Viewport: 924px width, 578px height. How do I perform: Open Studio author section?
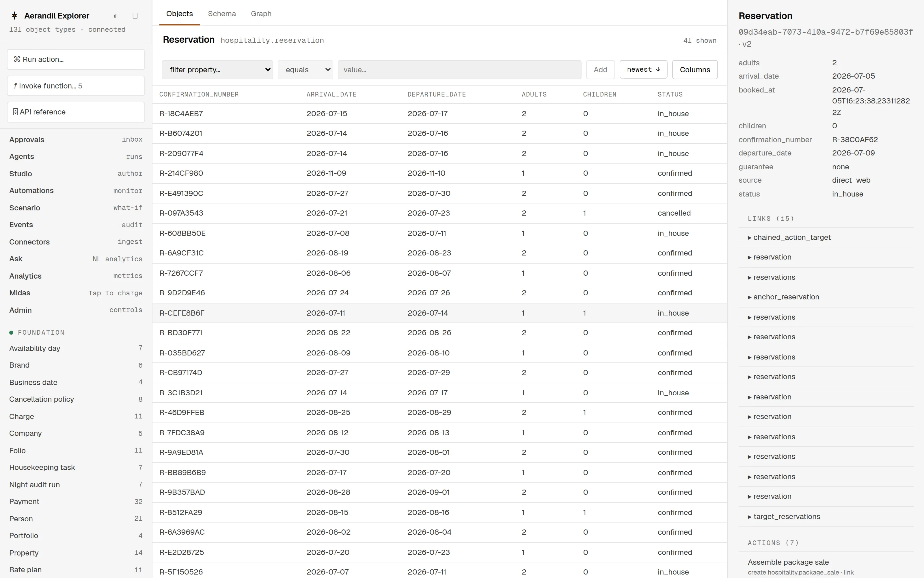point(76,174)
